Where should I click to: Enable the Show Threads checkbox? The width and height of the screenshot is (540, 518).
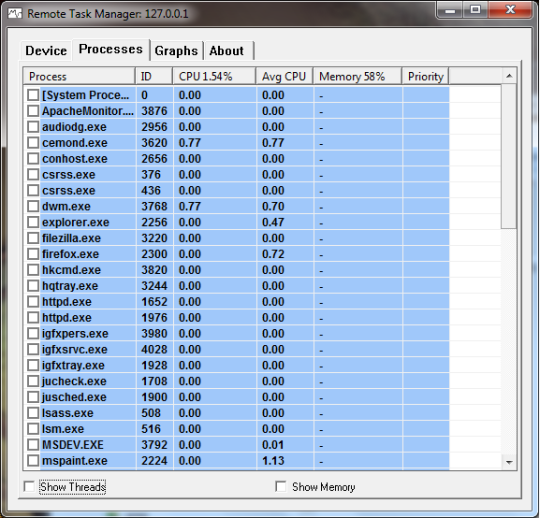pyautogui.click(x=29, y=487)
